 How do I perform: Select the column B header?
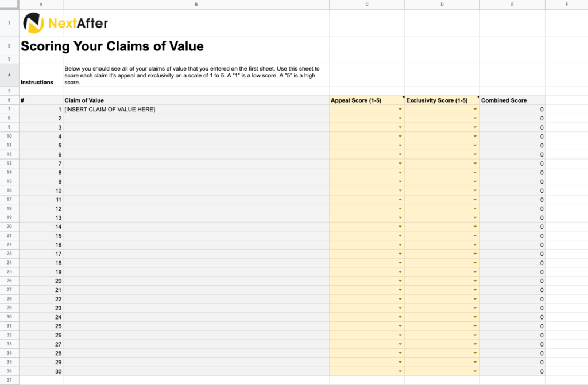(196, 5)
